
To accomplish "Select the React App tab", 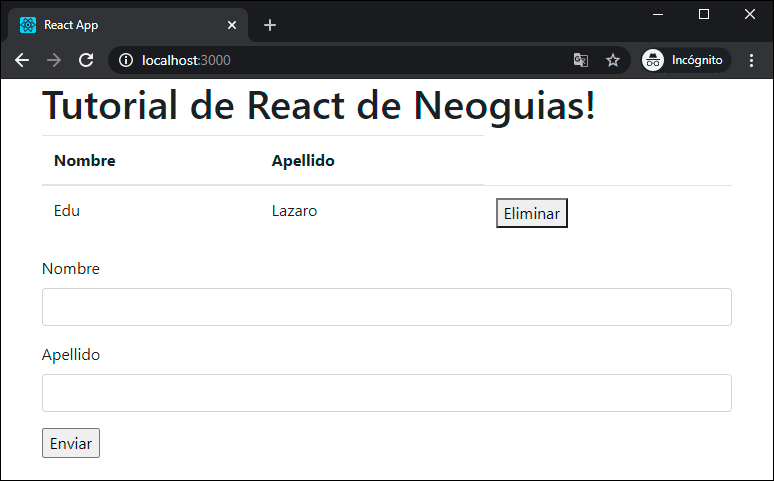I will click(127, 25).
